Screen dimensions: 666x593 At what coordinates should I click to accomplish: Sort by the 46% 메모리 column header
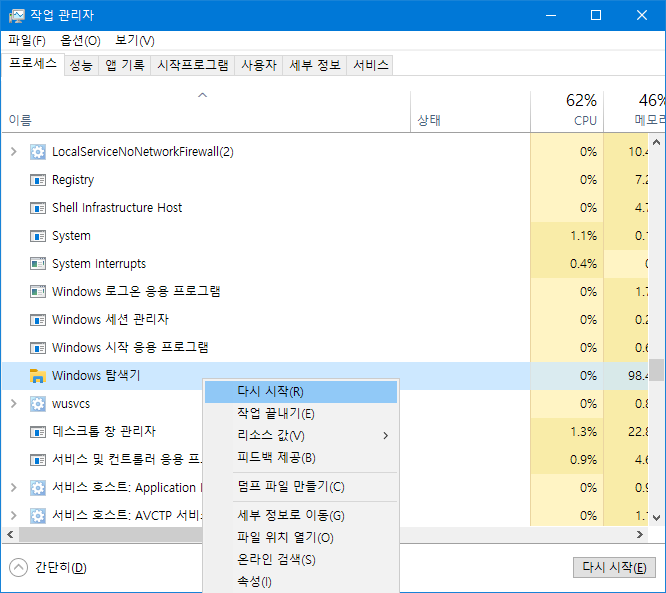coord(635,112)
